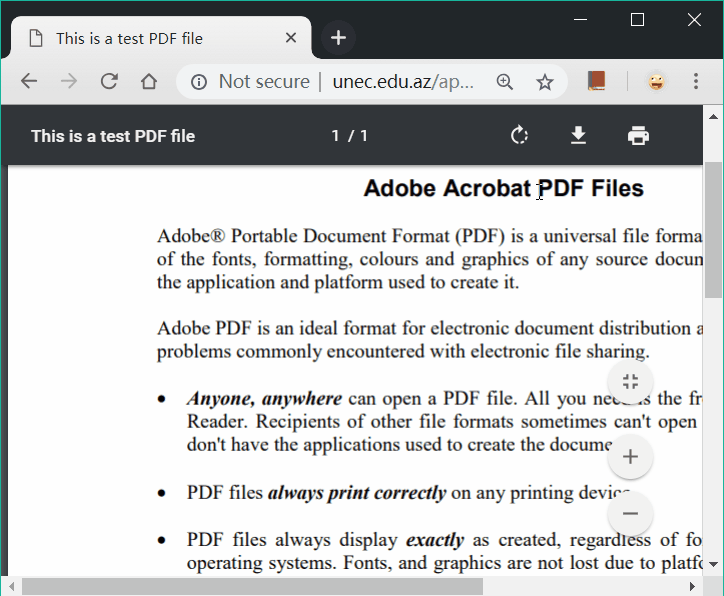Open the Chrome three-dot menu
724x596 pixels.
tap(695, 81)
